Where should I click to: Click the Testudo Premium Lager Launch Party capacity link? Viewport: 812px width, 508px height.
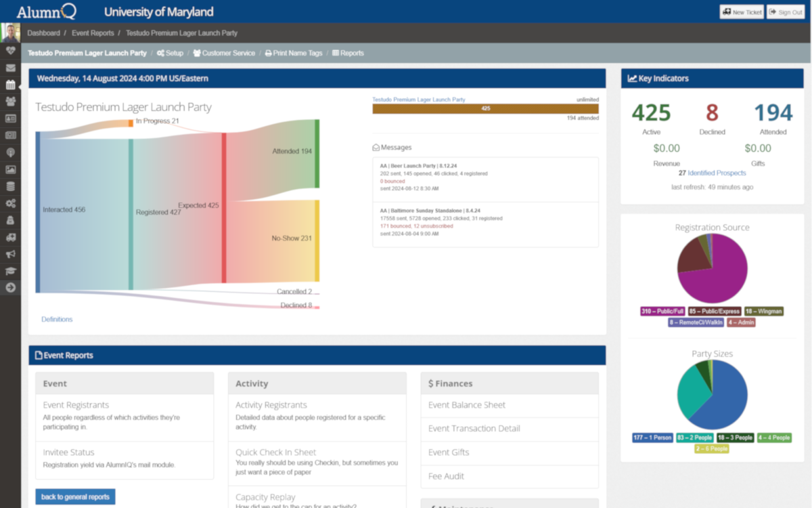419,100
